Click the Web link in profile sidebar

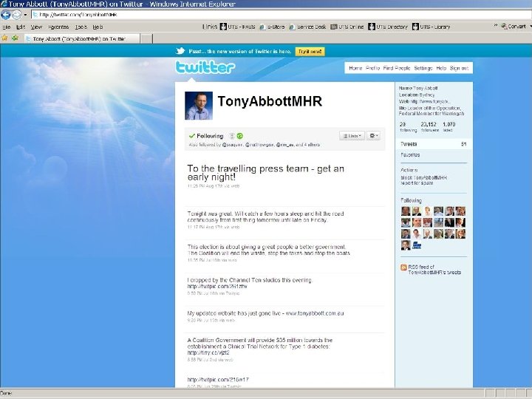(x=430, y=101)
